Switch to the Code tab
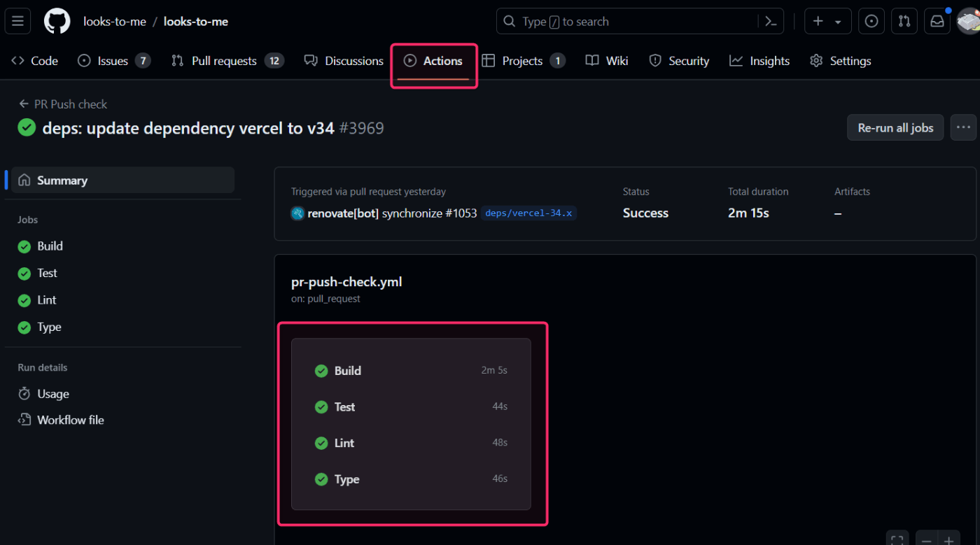Viewport: 980px width, 545px height. coord(34,61)
